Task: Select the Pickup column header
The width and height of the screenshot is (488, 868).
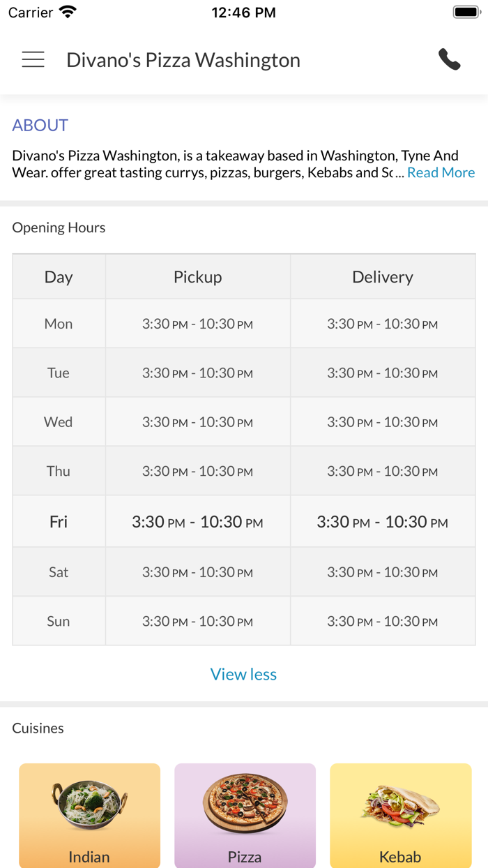Action: [x=197, y=277]
